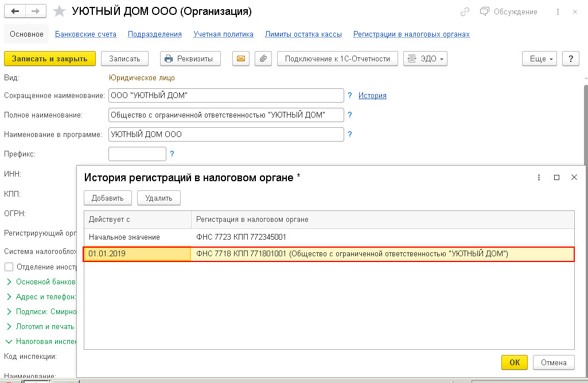Click the forward navigation arrow
This screenshot has height=383, width=588.
tap(36, 11)
